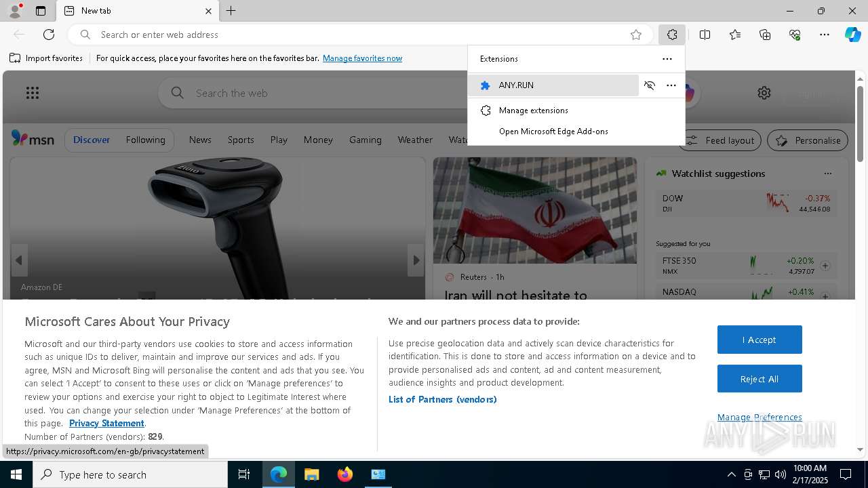Open the Gaming section
This screenshot has height=488, width=868.
366,140
